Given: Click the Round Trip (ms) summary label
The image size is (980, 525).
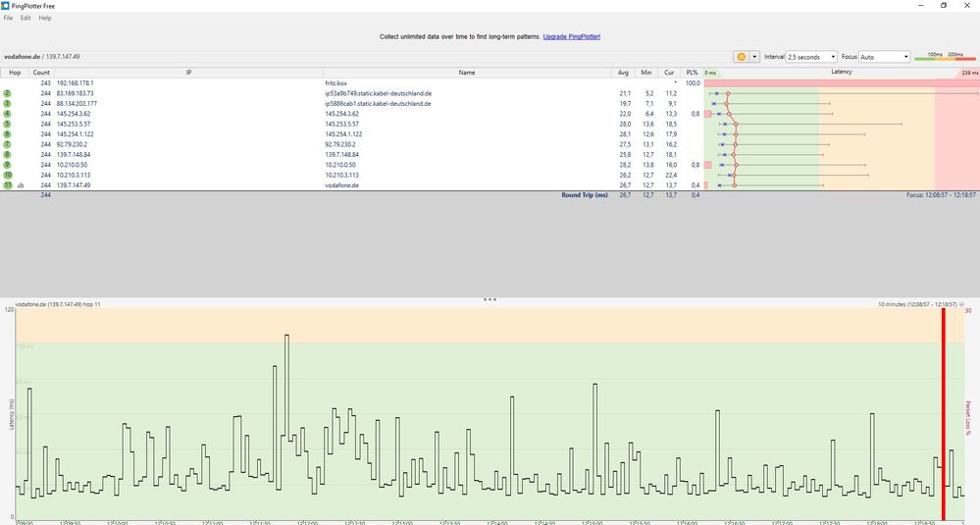Looking at the screenshot, I should (x=585, y=195).
